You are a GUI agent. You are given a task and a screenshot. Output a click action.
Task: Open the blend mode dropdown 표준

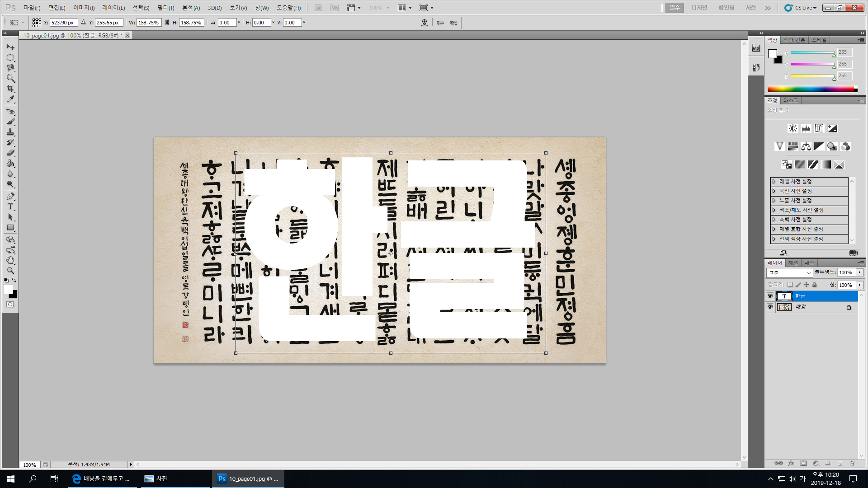(x=789, y=273)
